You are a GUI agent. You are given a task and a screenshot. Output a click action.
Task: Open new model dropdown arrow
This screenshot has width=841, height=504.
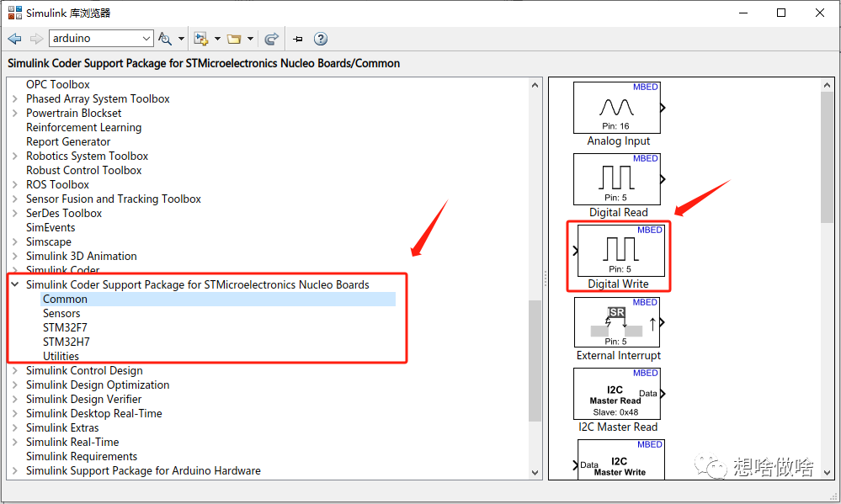(x=217, y=39)
